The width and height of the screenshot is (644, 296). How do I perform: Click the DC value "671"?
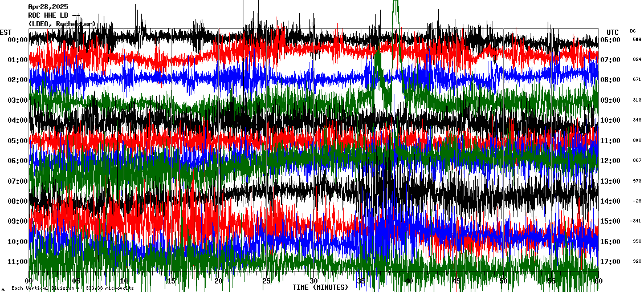(x=637, y=79)
